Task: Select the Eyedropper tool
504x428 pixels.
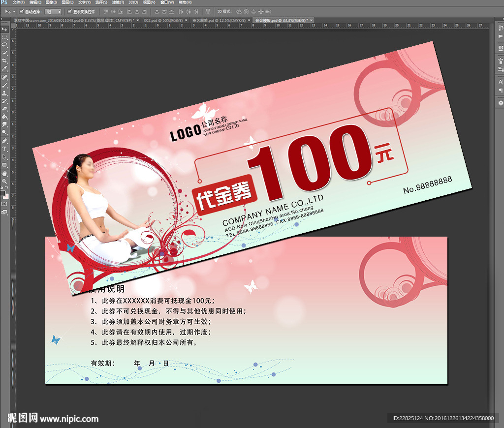Action: [x=4, y=68]
